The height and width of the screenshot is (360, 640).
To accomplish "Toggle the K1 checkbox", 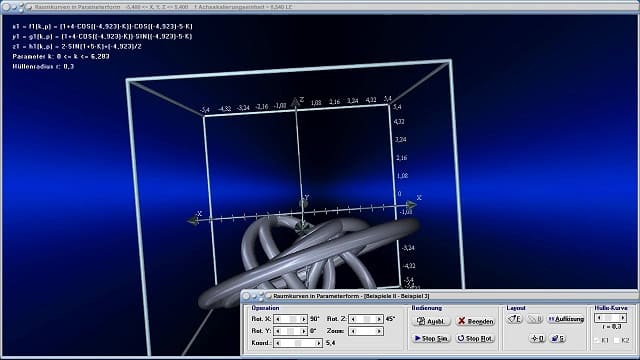I will pos(596,340).
